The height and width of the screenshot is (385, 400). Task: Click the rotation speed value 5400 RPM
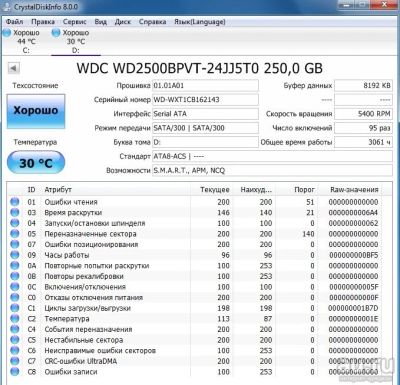[363, 114]
